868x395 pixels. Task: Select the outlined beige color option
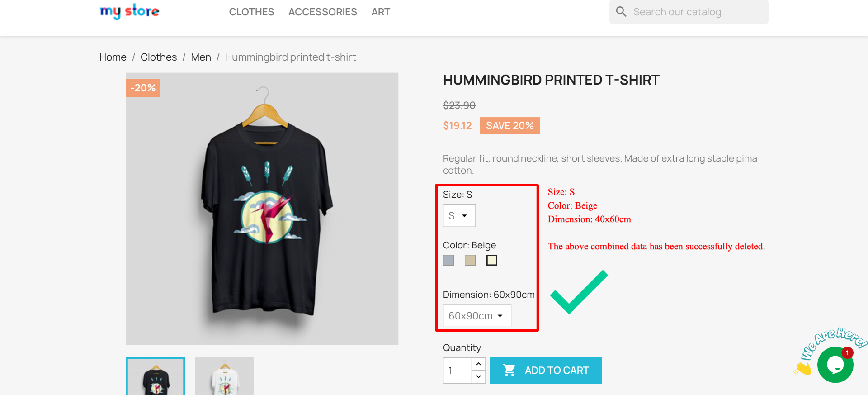pyautogui.click(x=492, y=260)
